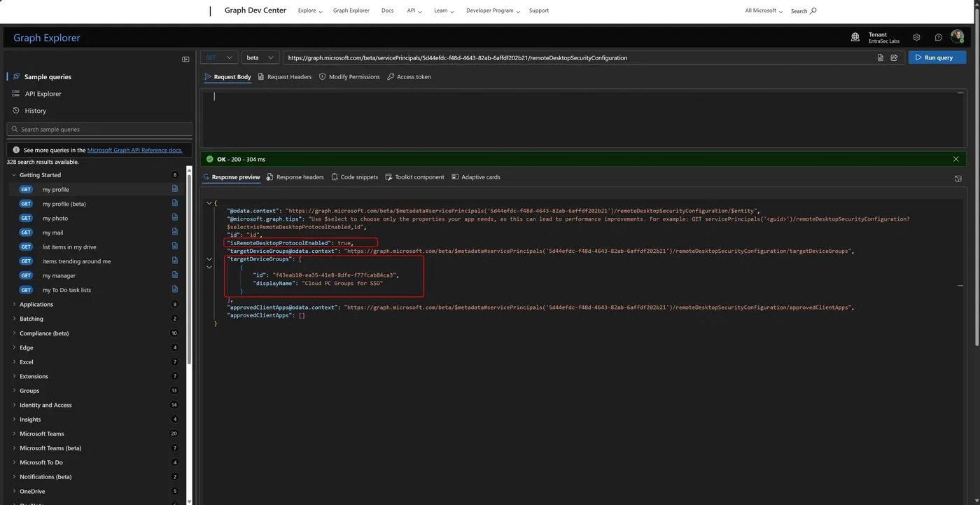Open the History sidebar section
980x505 pixels.
35,111
